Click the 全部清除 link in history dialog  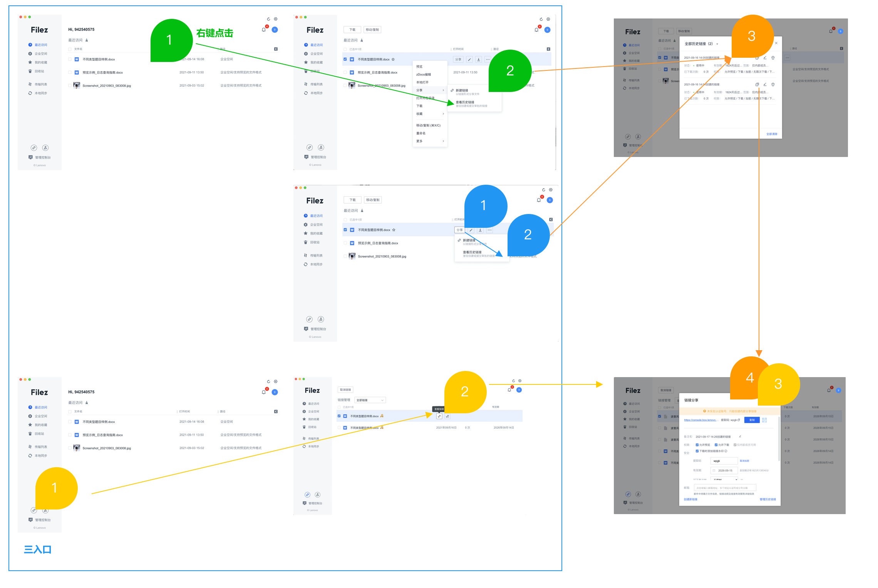point(771,134)
